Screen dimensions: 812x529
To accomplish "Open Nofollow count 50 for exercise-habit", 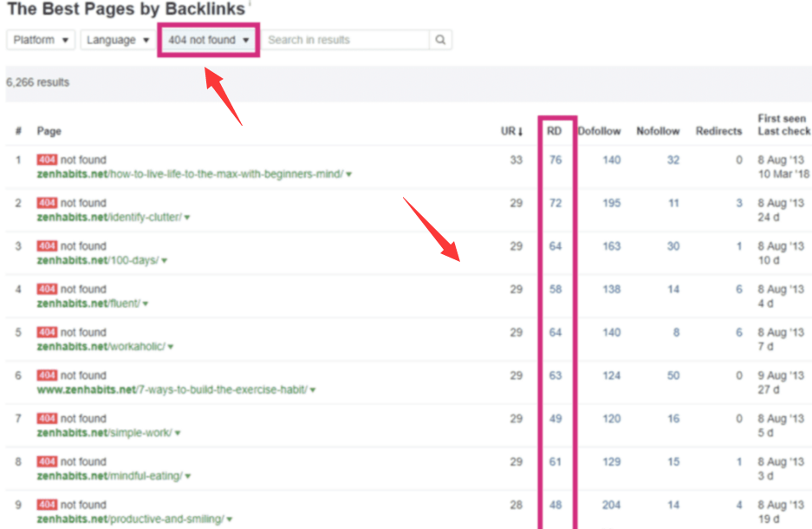I will coord(672,376).
